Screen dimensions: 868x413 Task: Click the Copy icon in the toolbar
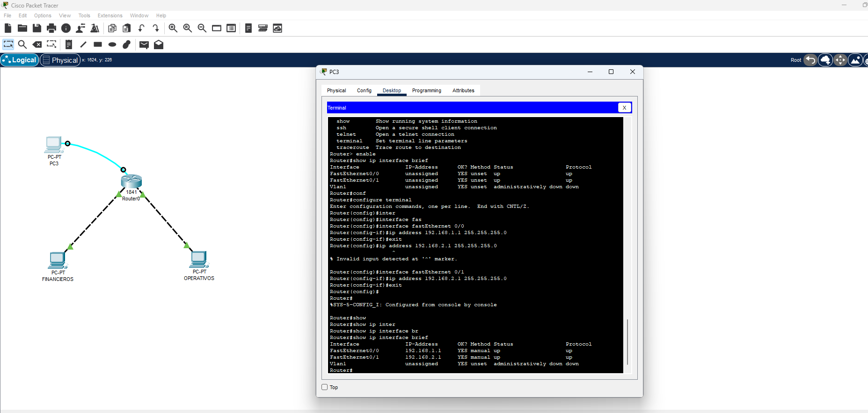click(x=112, y=28)
